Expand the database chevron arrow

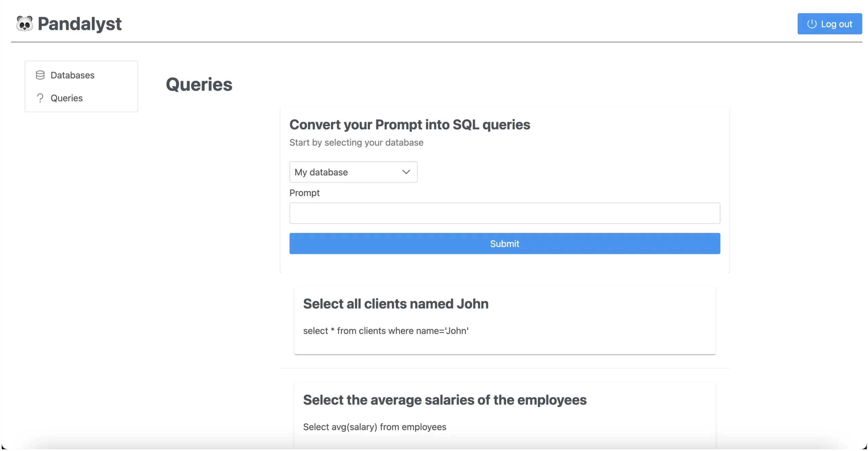coord(406,172)
